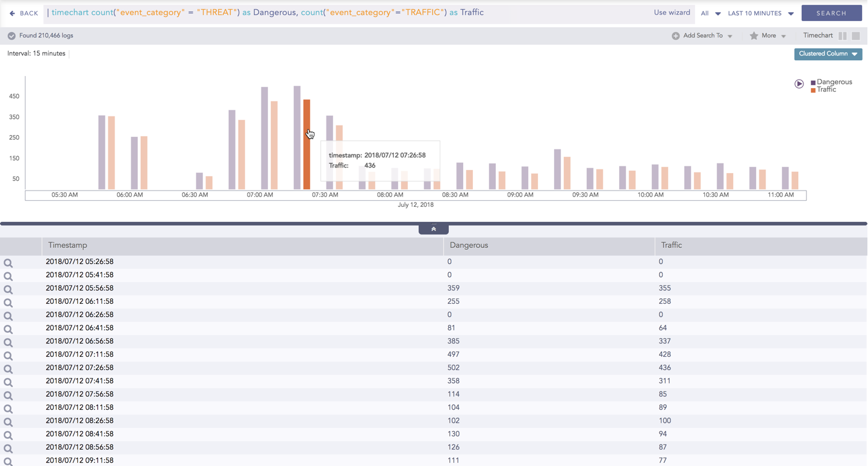Open the Last 10 Minutes time range dropdown
Viewport: 868px width, 466px height.
coord(760,13)
